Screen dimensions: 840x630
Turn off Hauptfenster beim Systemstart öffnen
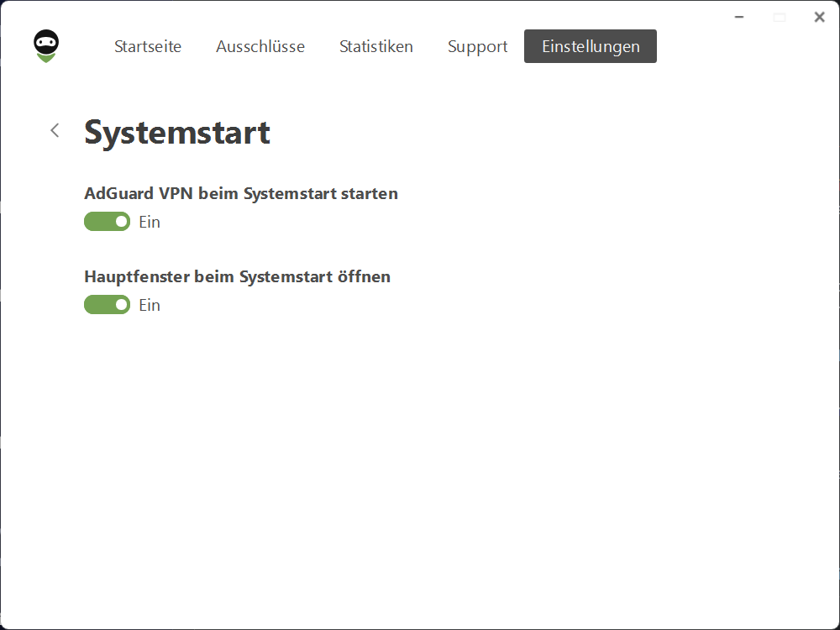click(107, 304)
